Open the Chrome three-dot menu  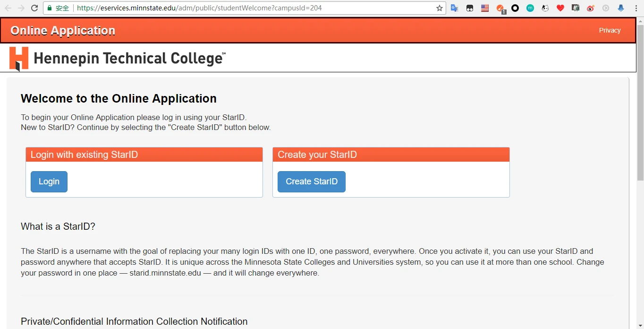(x=636, y=8)
